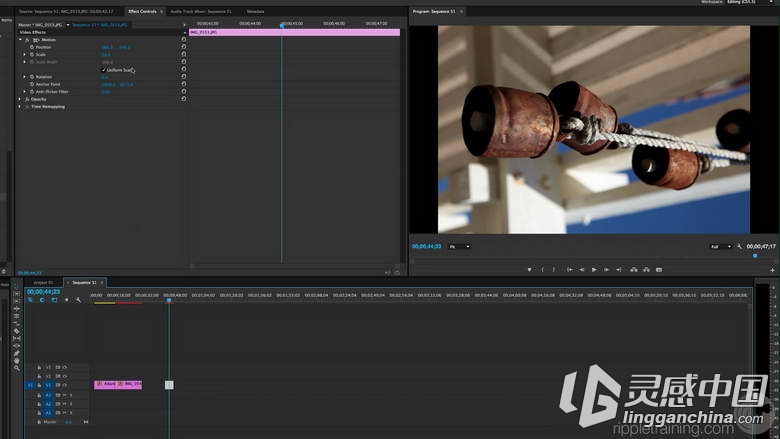Select the Rate Stretch tool
This screenshot has width=780, height=439.
point(16,324)
